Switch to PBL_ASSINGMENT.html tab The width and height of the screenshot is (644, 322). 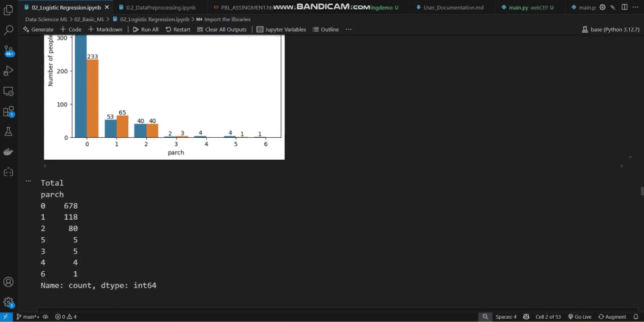[x=245, y=7]
